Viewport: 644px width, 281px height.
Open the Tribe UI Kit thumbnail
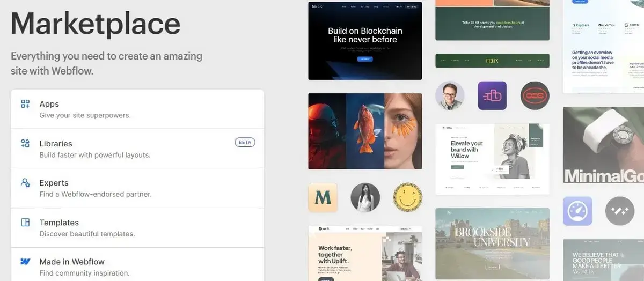pyautogui.click(x=492, y=20)
